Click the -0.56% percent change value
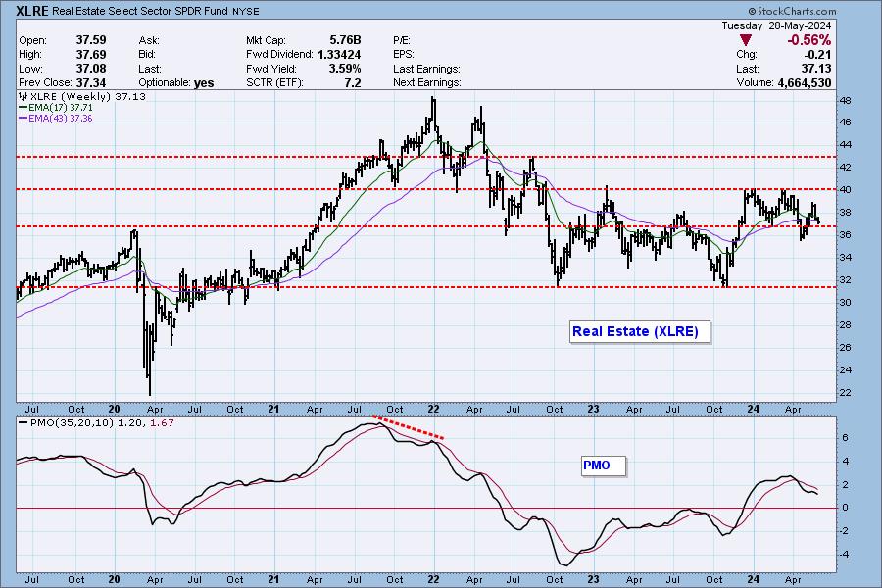 [808, 40]
